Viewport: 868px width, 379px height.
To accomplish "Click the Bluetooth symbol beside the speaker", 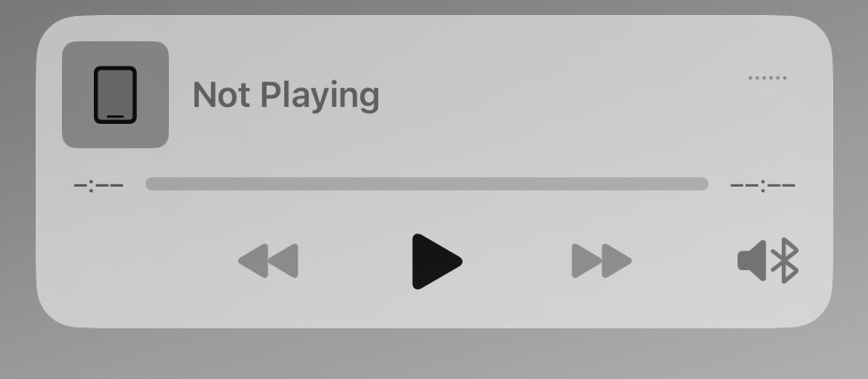I will pos(785,261).
